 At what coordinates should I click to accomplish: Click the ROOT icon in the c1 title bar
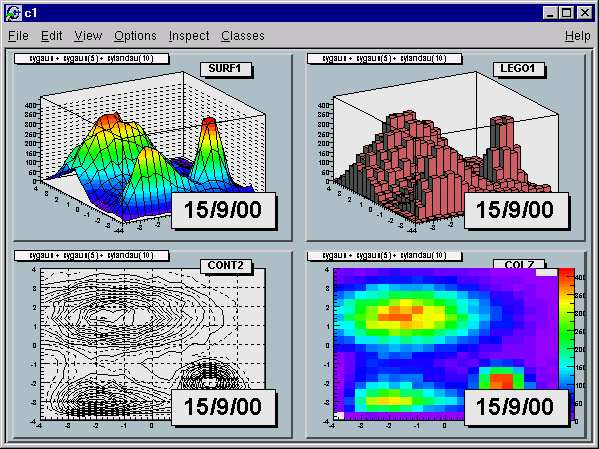[x=13, y=13]
